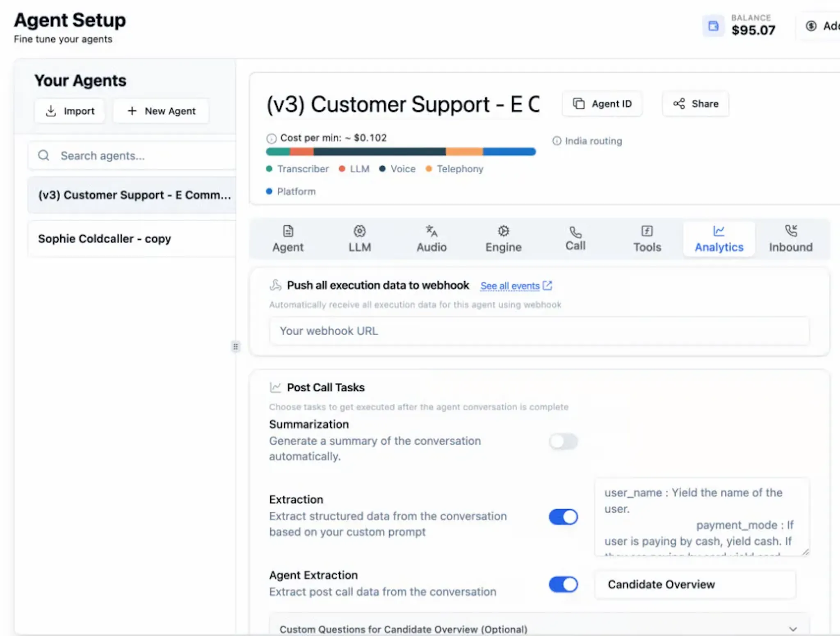Disable the Extraction toggle
The width and height of the screenshot is (840, 636).
563,517
